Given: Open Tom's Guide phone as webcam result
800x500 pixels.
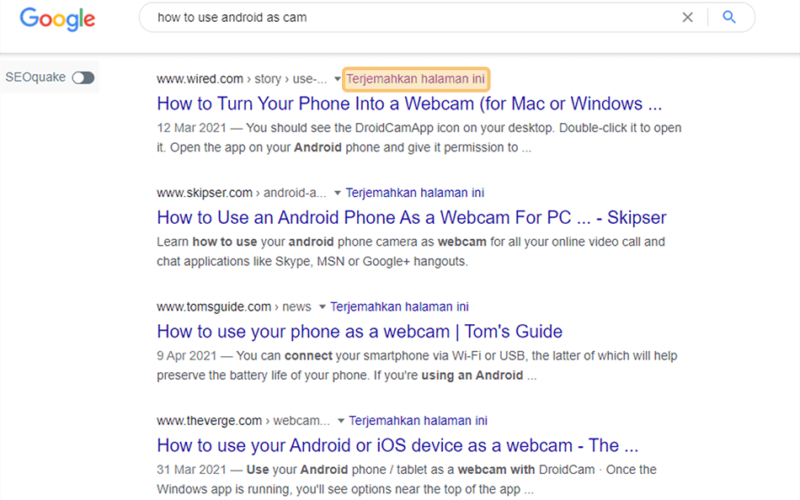Looking at the screenshot, I should (359, 332).
